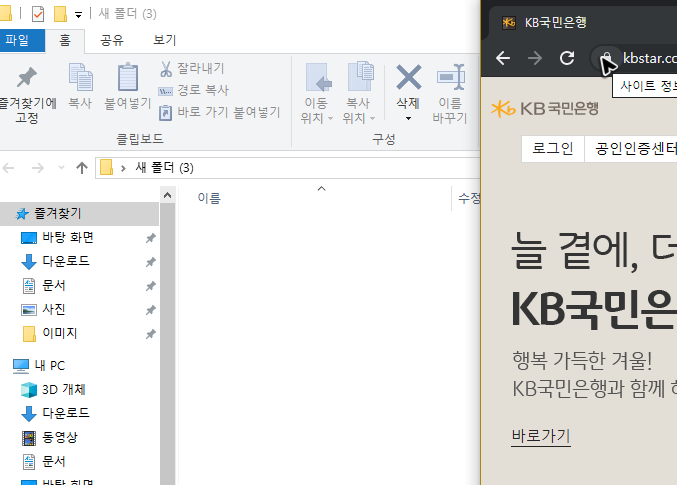The image size is (677, 485).
Task: Switch to the View (보기) ribbon tab
Action: (x=165, y=41)
